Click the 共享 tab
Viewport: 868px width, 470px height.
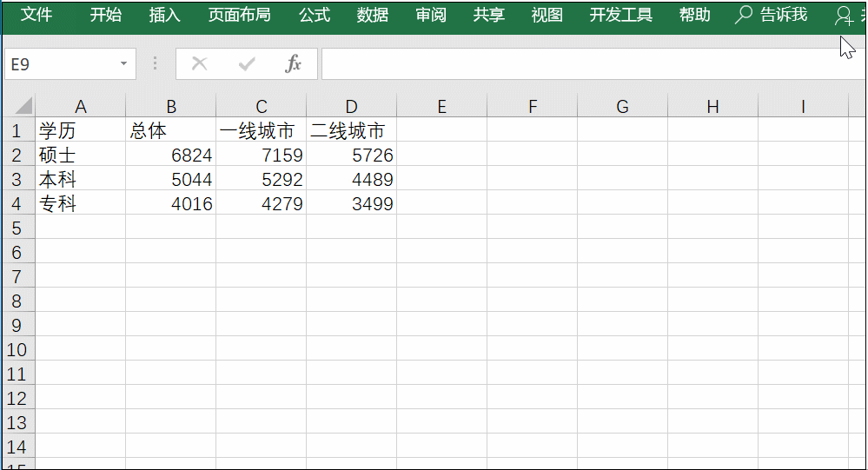tap(489, 15)
